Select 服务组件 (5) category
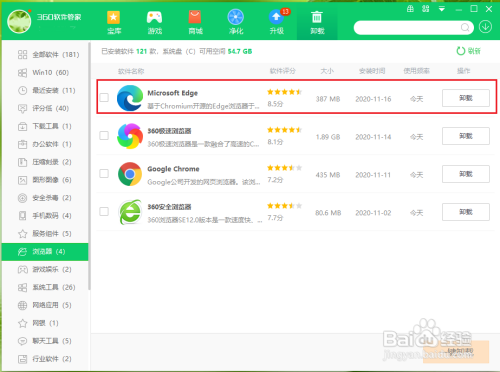The image size is (500, 372). coord(45,234)
